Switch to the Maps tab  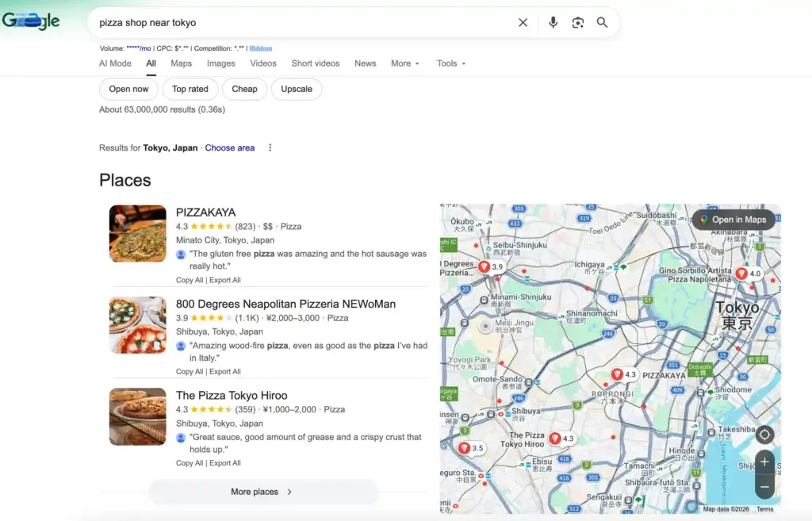181,63
